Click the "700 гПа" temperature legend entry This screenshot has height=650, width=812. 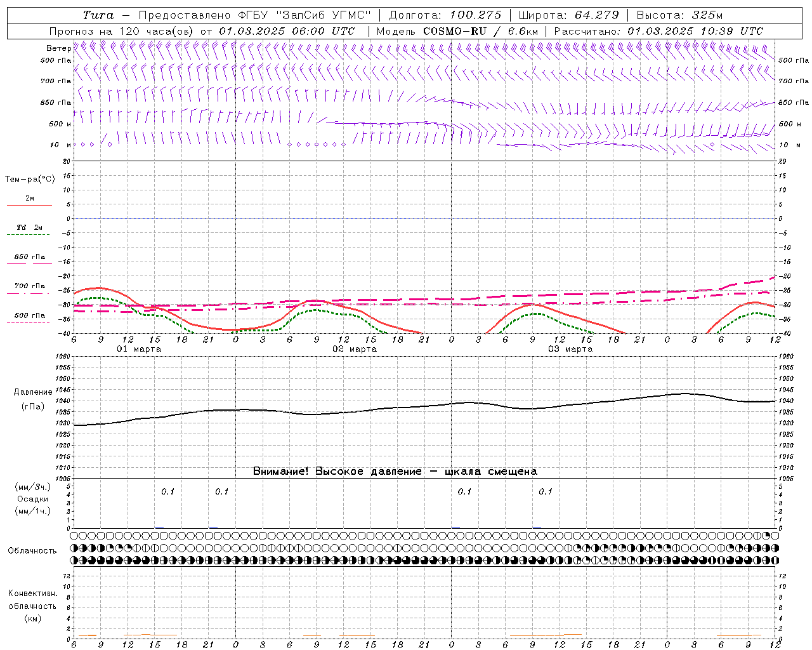(29, 286)
